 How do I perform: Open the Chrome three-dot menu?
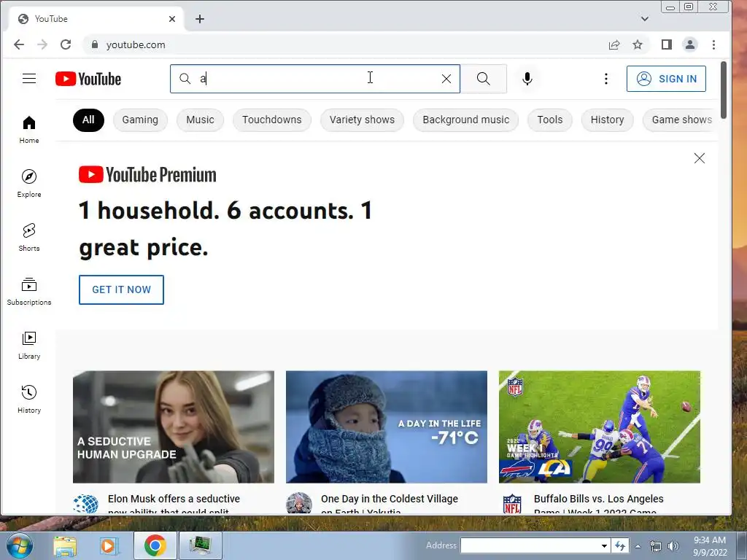click(713, 44)
